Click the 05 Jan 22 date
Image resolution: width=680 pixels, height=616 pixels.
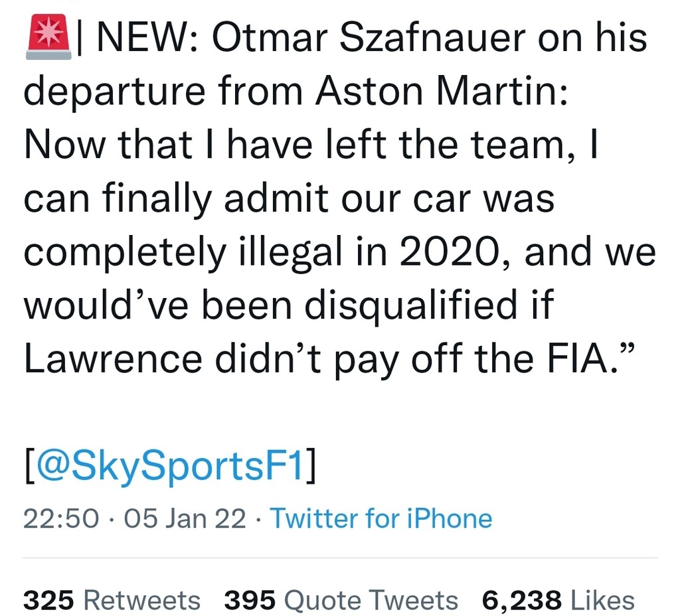[x=185, y=518]
